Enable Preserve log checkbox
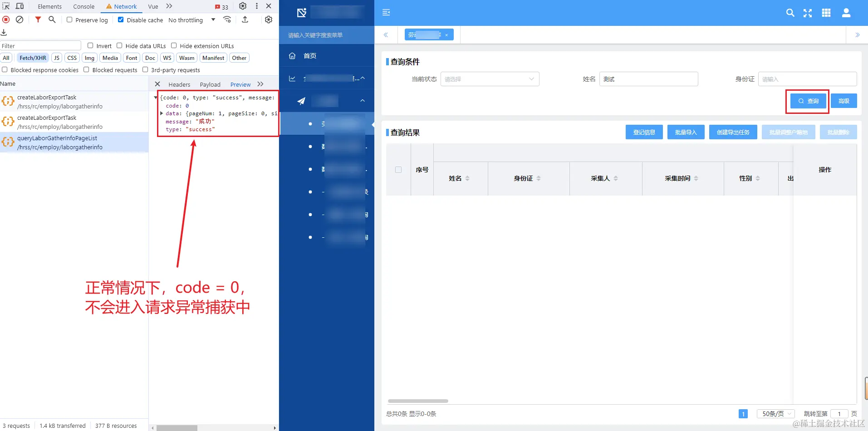This screenshot has width=868, height=431. point(69,20)
